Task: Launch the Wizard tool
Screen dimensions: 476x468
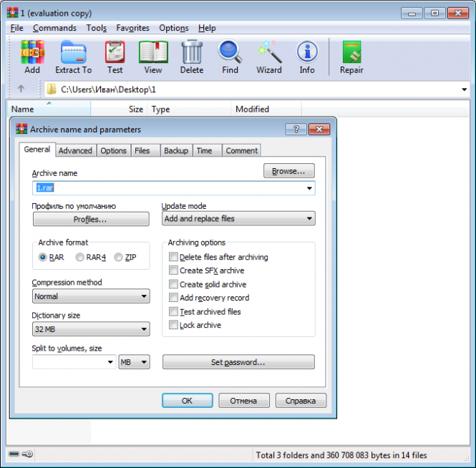Action: point(269,57)
